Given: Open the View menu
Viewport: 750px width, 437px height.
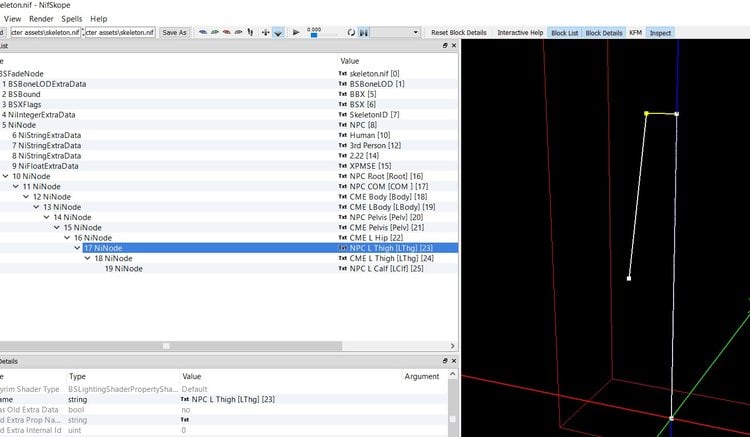Looking at the screenshot, I should tap(12, 19).
